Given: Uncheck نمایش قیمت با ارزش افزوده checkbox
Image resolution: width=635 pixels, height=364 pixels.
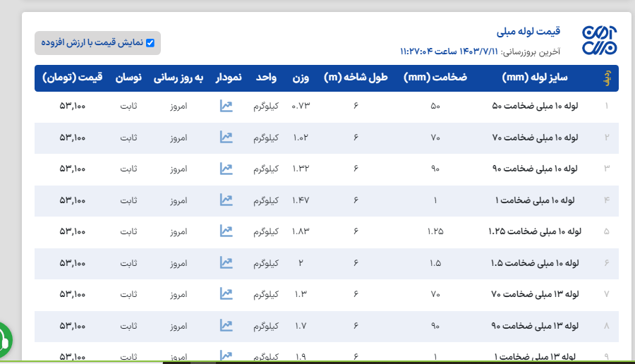Looking at the screenshot, I should coord(150,43).
